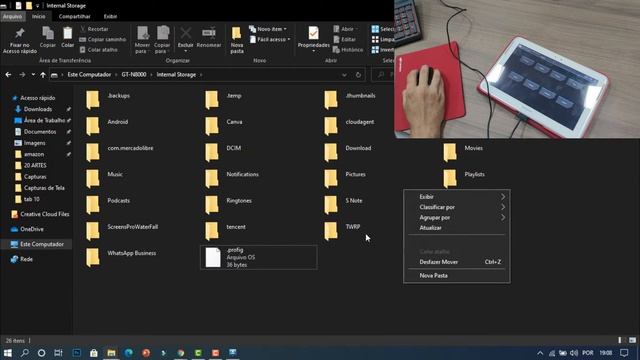Open Exibir submenu in context menu
The height and width of the screenshot is (360, 640).
456,197
